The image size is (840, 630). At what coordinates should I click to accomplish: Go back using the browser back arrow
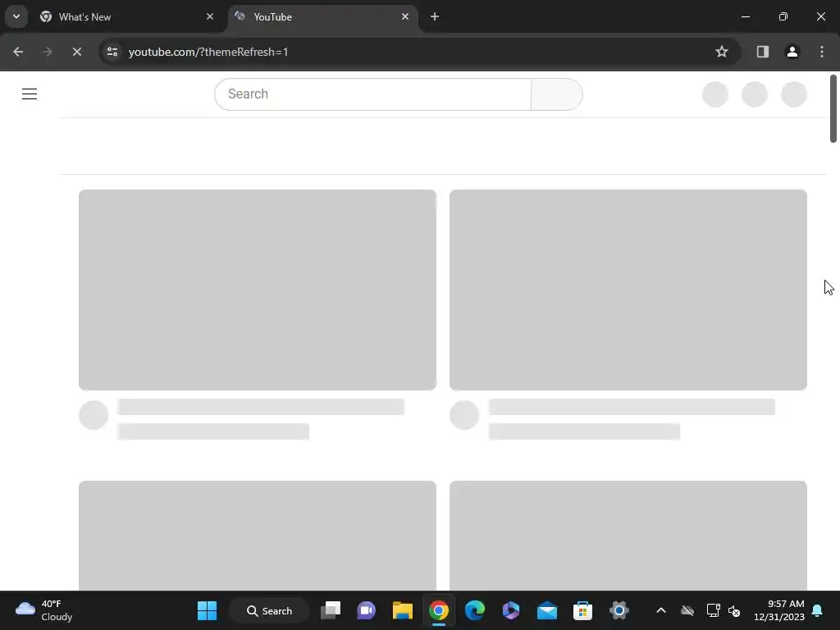tap(18, 52)
